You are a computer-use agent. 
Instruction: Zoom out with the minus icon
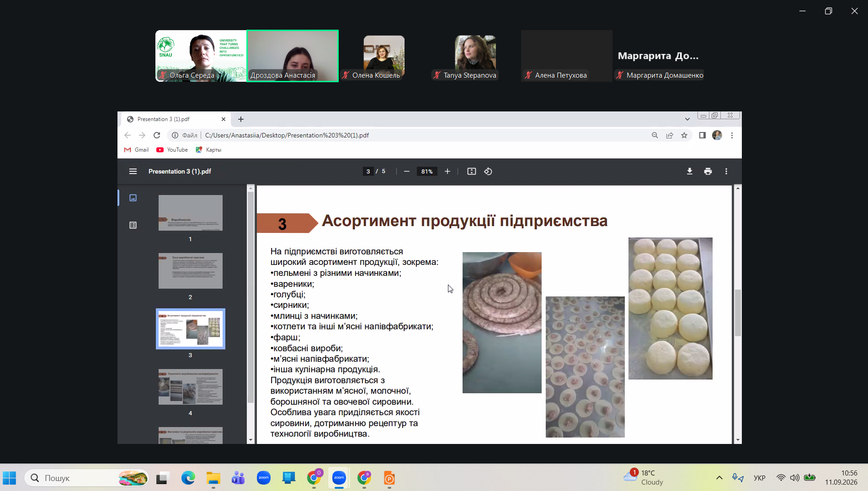tap(406, 171)
